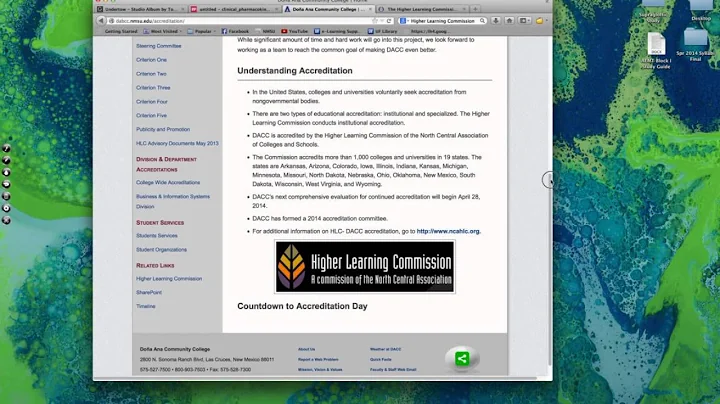Open SharePoint sidebar link
Image resolution: width=720 pixels, height=404 pixels.
[149, 292]
